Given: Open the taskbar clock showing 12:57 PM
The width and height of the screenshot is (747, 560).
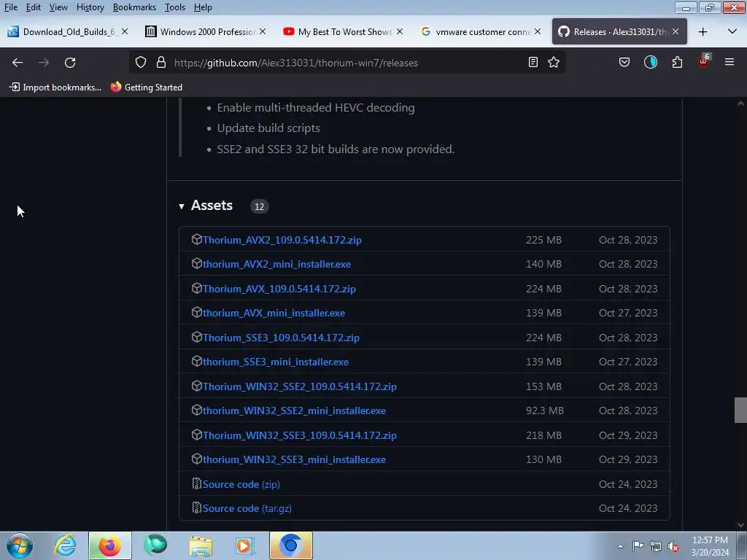Looking at the screenshot, I should 710,546.
